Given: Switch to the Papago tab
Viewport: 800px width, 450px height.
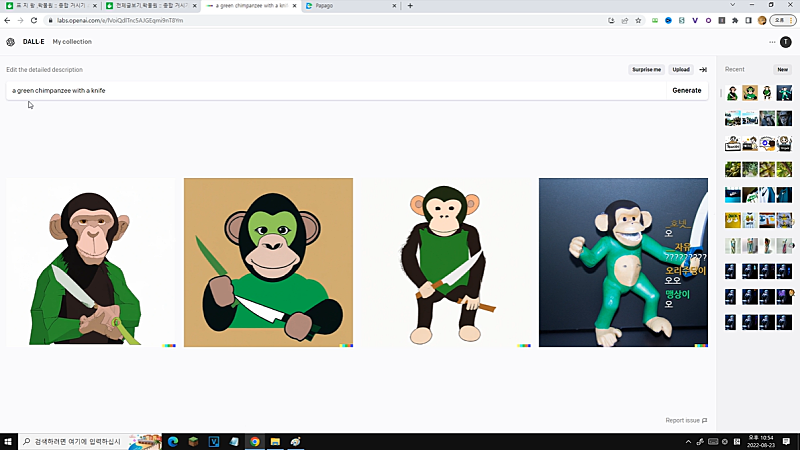Looking at the screenshot, I should pos(345,6).
